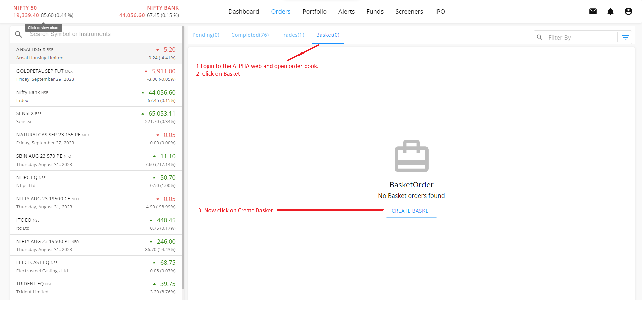Click the Filter By input field
This screenshot has height=320, width=644.
tap(581, 38)
